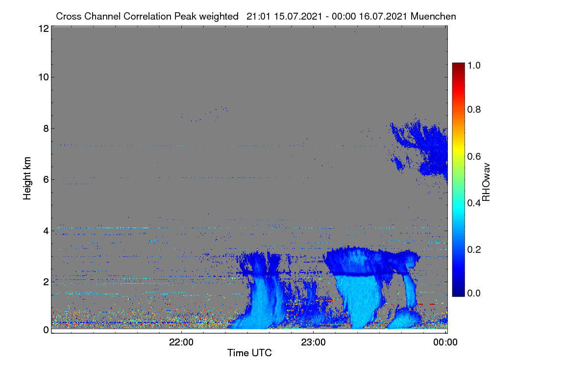This screenshot has width=588, height=392.
Task: Click the station name 'Muenchen' in title
Action: coord(434,16)
